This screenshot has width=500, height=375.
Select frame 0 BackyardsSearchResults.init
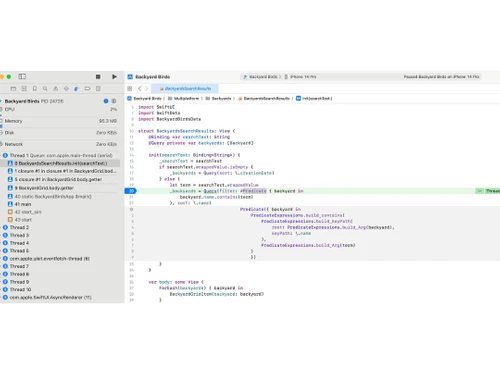[x=61, y=163]
